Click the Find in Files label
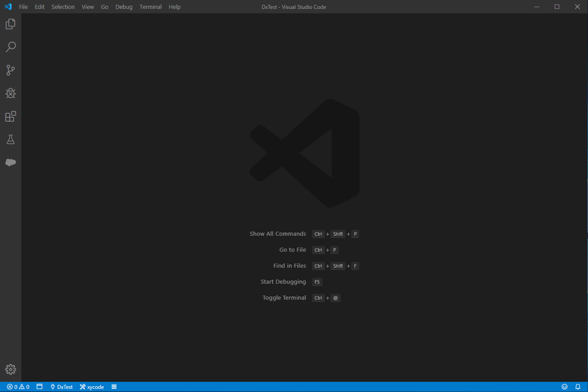588x392 pixels. 290,265
